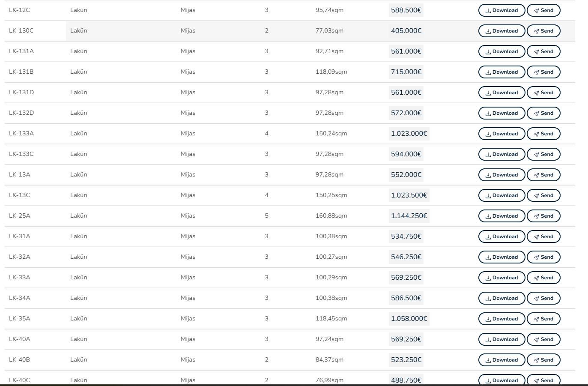This screenshot has height=386, width=588.
Task: Send the LK-33A listing
Action: point(543,278)
